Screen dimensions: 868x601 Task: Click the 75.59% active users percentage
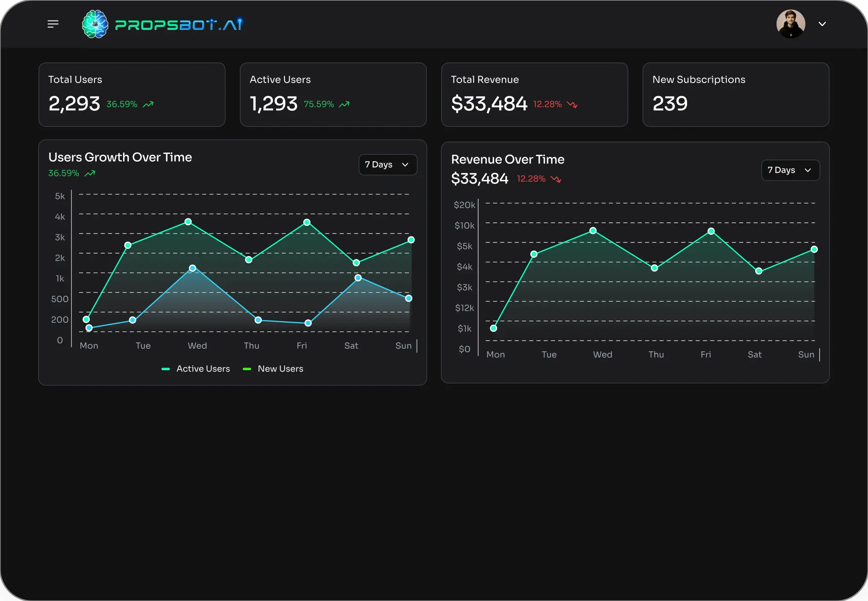click(319, 104)
